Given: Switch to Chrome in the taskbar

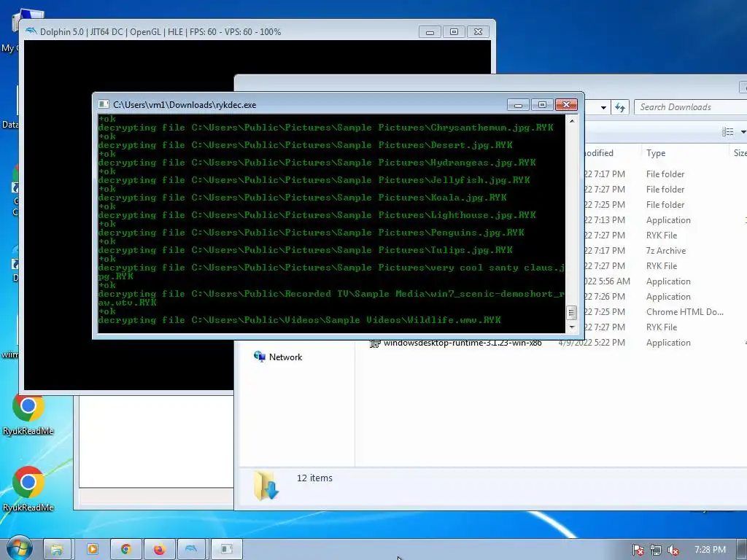Looking at the screenshot, I should [x=125, y=550].
